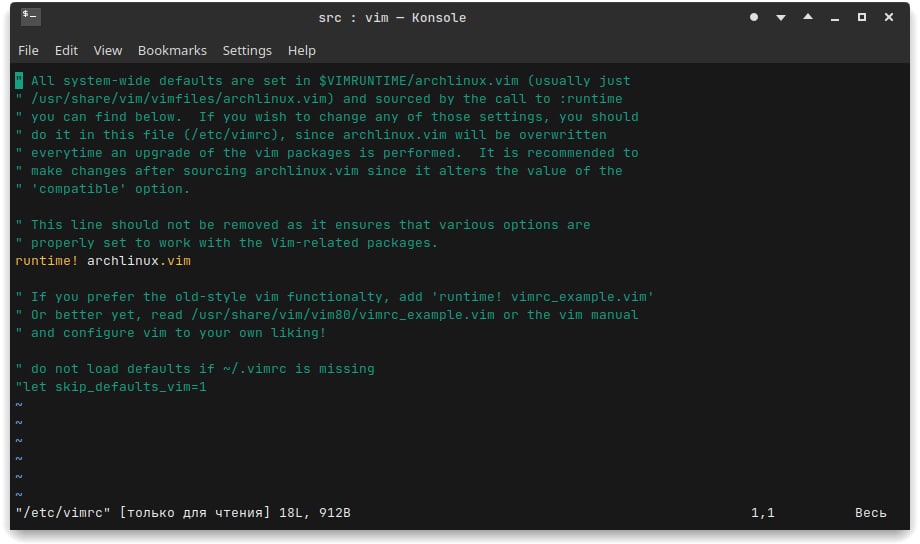Click 'and configure vim to your own liking!'
This screenshot has width=920, height=544.
click(x=178, y=333)
